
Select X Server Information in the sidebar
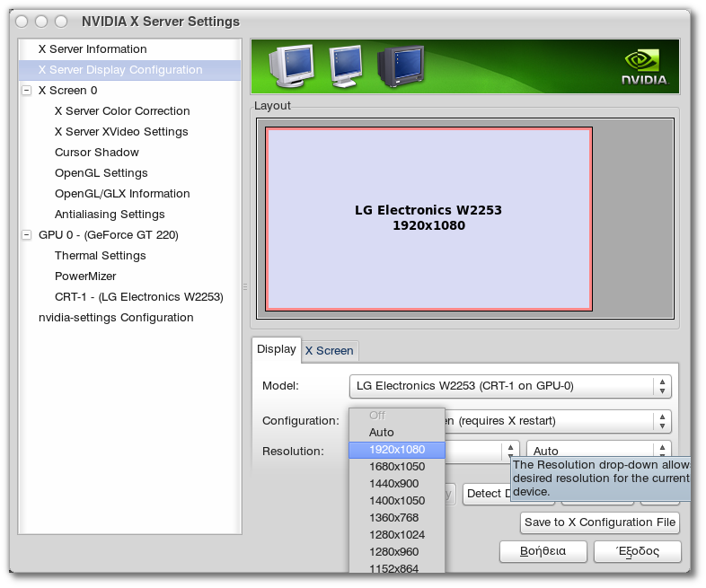[129, 49]
